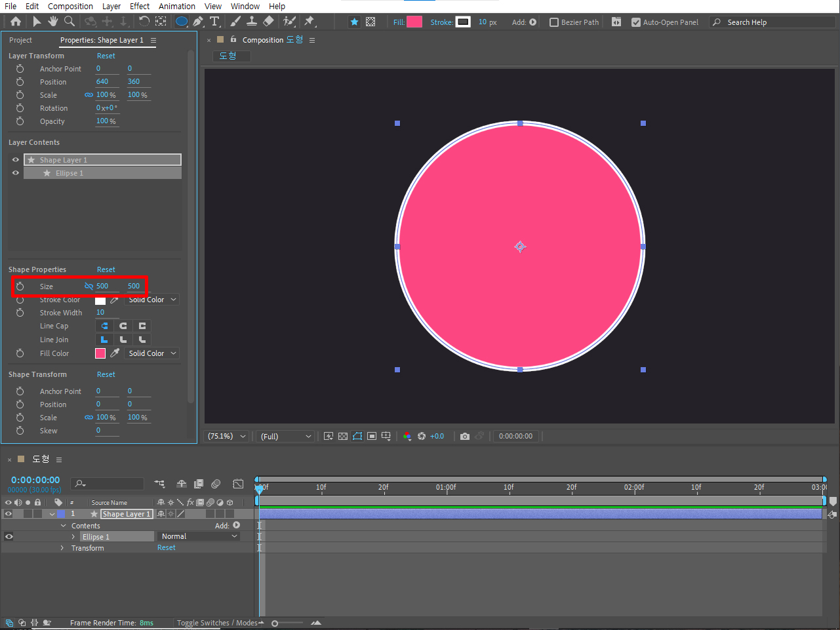Select the Ellipse shape tool
The image size is (840, 630).
(x=182, y=22)
